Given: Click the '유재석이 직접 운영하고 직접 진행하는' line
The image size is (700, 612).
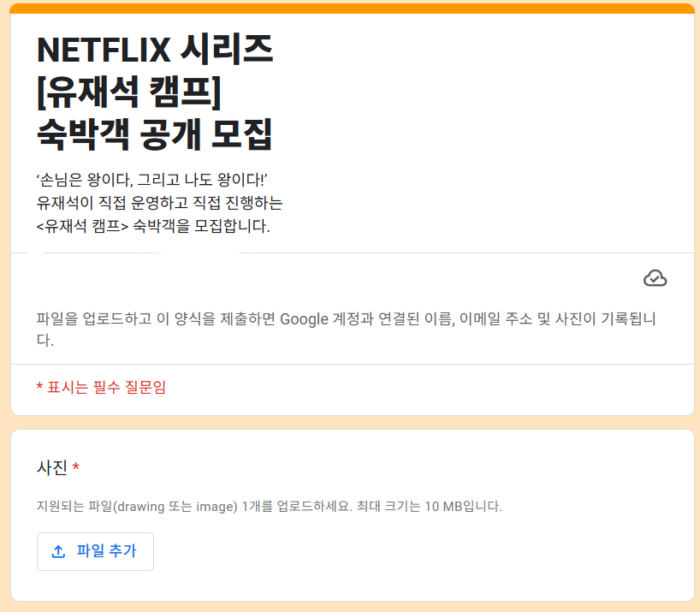Looking at the screenshot, I should pos(159,203).
